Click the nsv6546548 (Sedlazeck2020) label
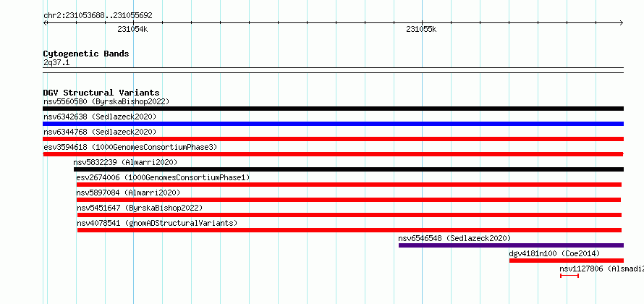 point(454,238)
